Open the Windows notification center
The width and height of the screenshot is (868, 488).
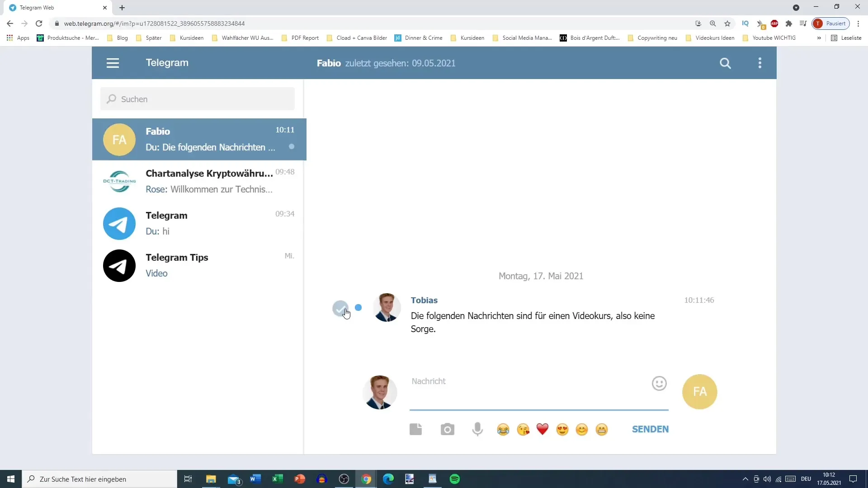853,479
